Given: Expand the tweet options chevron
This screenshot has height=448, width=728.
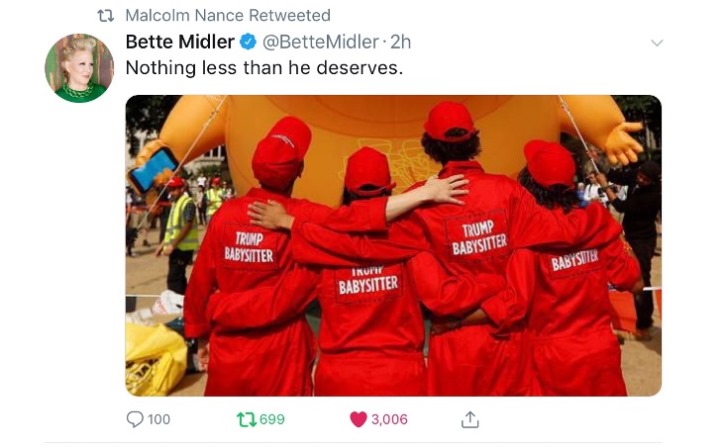Looking at the screenshot, I should (656, 43).
